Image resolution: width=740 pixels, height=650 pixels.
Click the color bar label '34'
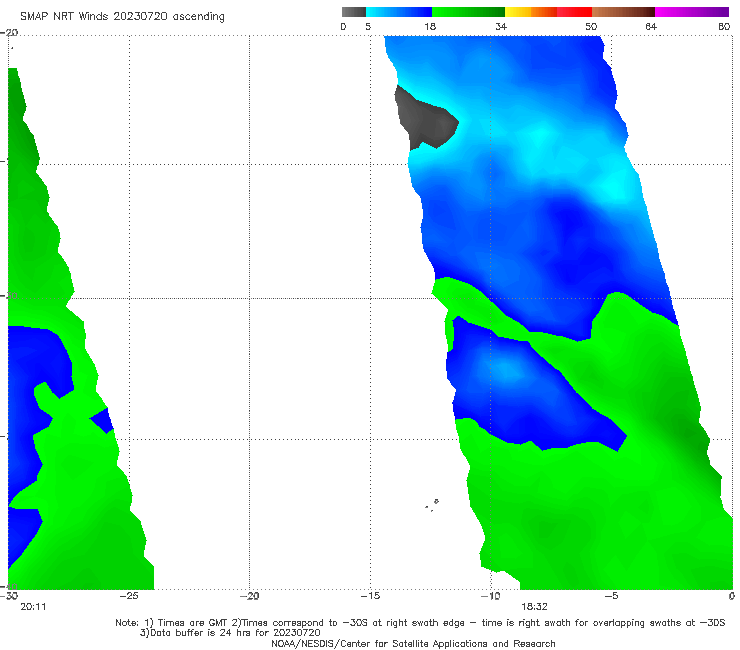[501, 27]
